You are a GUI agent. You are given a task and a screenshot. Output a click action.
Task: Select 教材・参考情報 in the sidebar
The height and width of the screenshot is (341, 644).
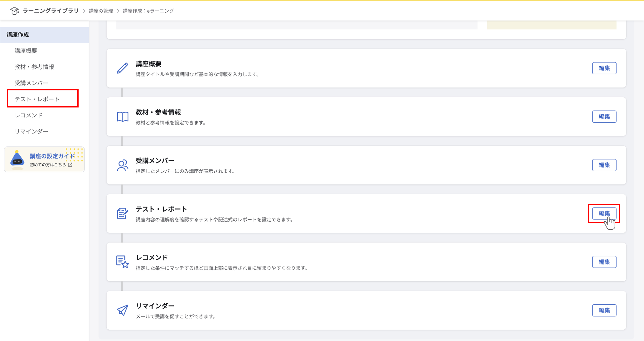(x=34, y=67)
